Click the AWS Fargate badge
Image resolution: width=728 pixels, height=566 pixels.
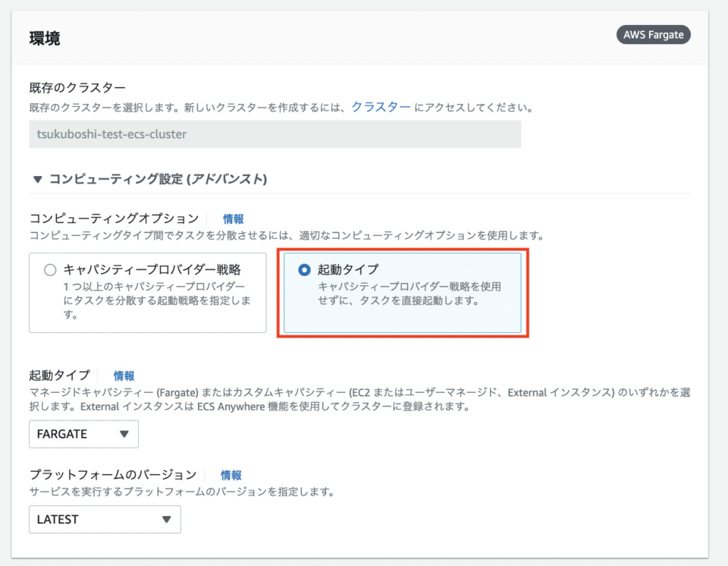click(x=653, y=35)
